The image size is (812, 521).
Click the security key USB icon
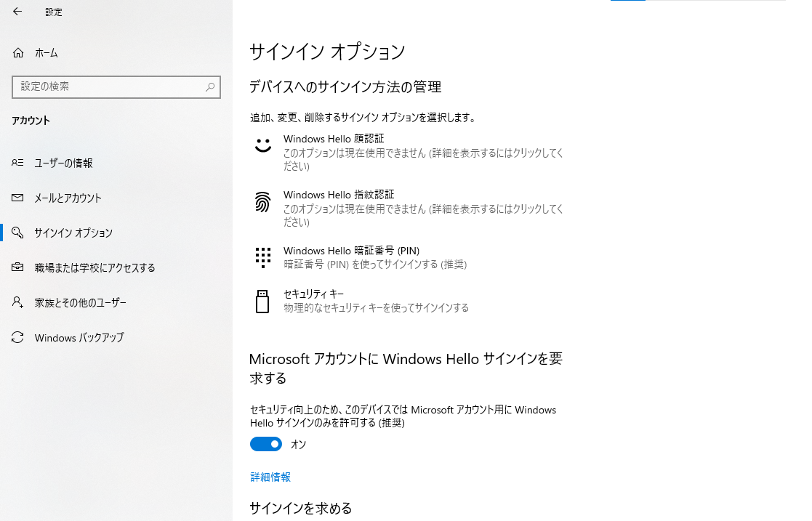pyautogui.click(x=262, y=302)
